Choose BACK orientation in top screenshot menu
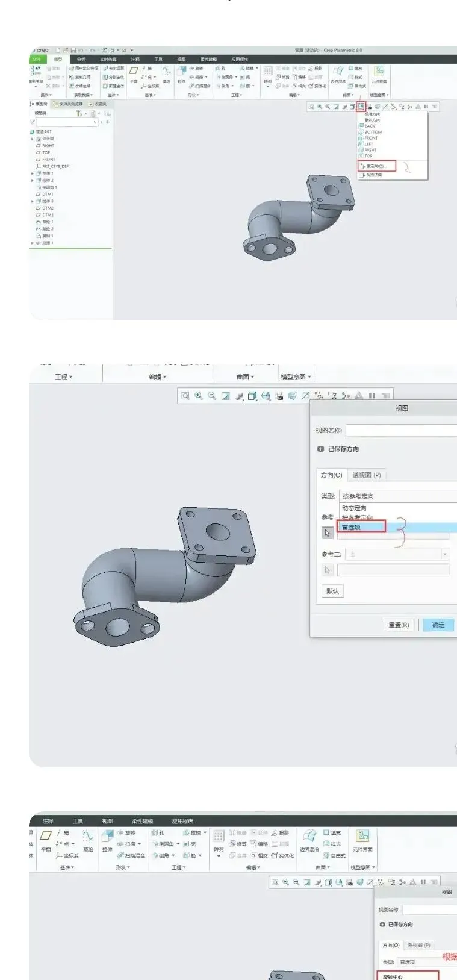The image size is (457, 980). click(x=367, y=126)
